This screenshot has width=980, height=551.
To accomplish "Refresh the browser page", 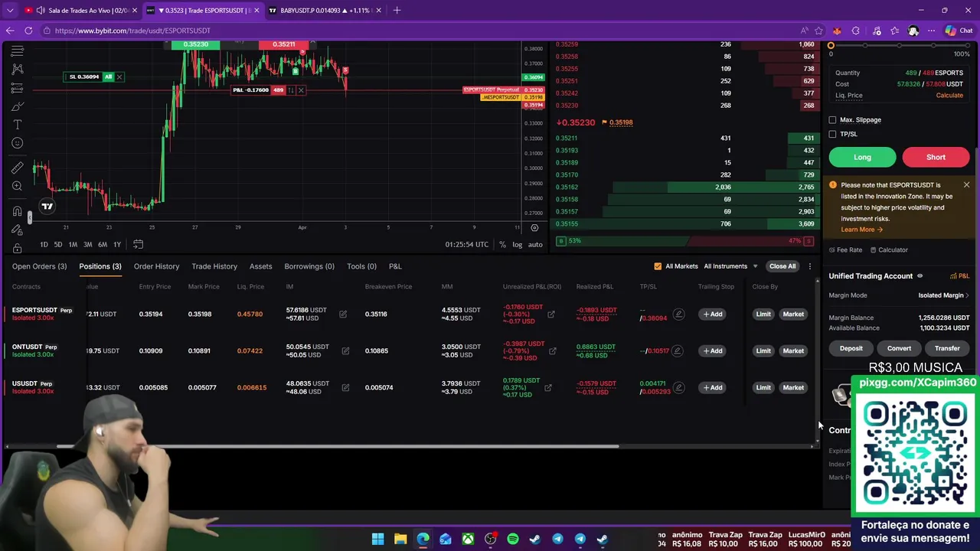I will point(28,31).
